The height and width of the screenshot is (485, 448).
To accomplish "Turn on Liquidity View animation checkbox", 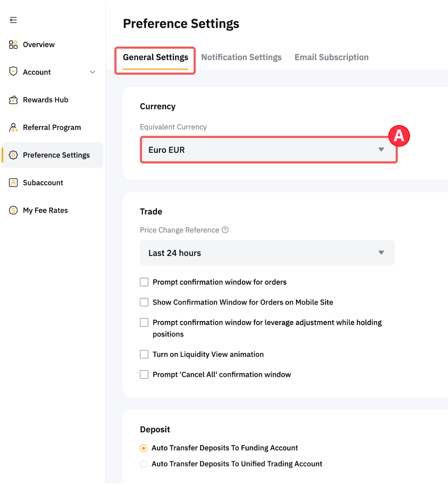I will click(144, 354).
